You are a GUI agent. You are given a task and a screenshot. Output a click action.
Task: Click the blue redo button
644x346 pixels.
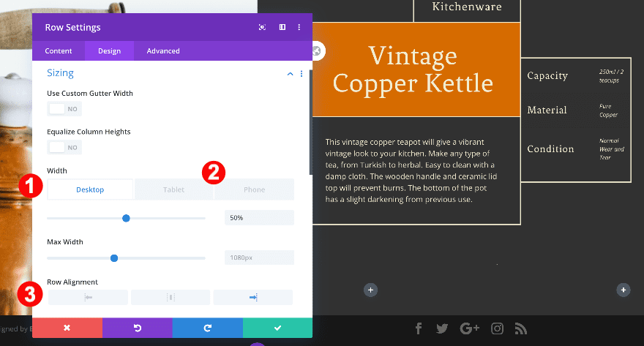point(207,328)
